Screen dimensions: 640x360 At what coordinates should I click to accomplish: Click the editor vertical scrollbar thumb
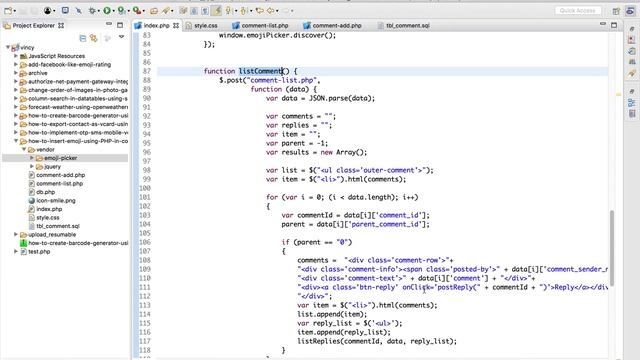612,248
